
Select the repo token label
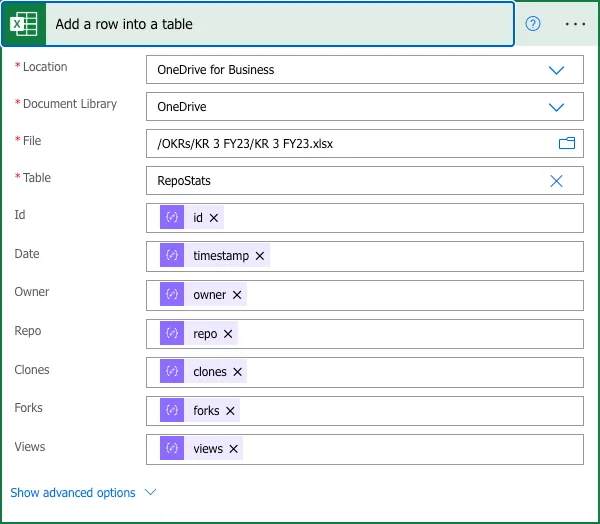point(205,334)
